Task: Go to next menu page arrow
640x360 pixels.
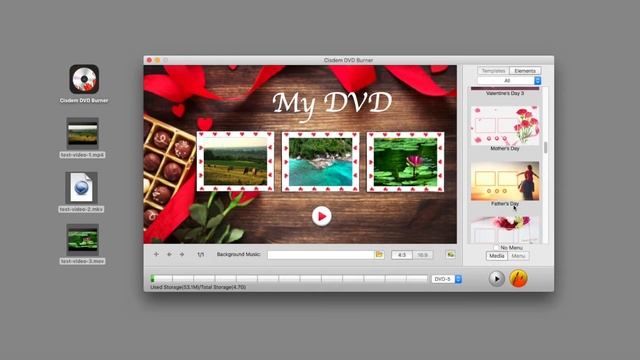Action: click(x=182, y=254)
